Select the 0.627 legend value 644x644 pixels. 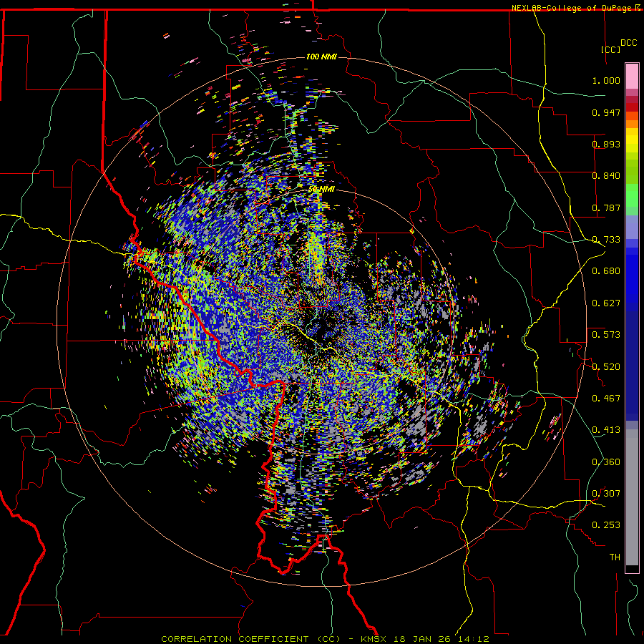606,303
